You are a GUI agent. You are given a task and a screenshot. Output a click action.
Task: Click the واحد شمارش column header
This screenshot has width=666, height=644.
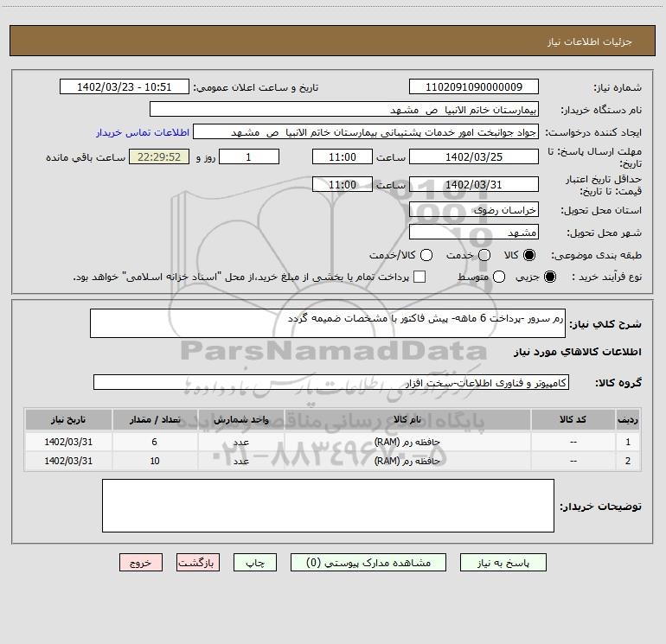pyautogui.click(x=240, y=420)
